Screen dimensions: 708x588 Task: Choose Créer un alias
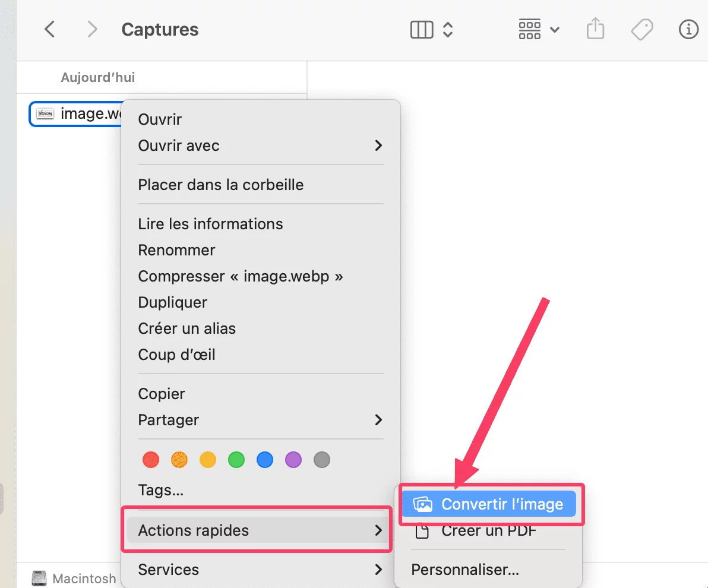tap(260, 329)
